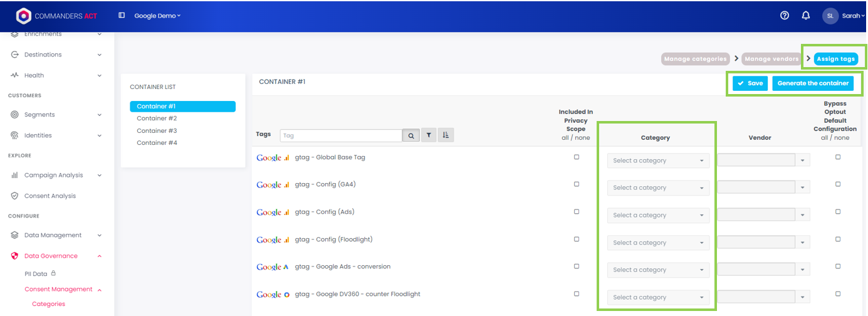This screenshot has height=316, width=868.
Task: Click Generate the container button
Action: pyautogui.click(x=813, y=83)
